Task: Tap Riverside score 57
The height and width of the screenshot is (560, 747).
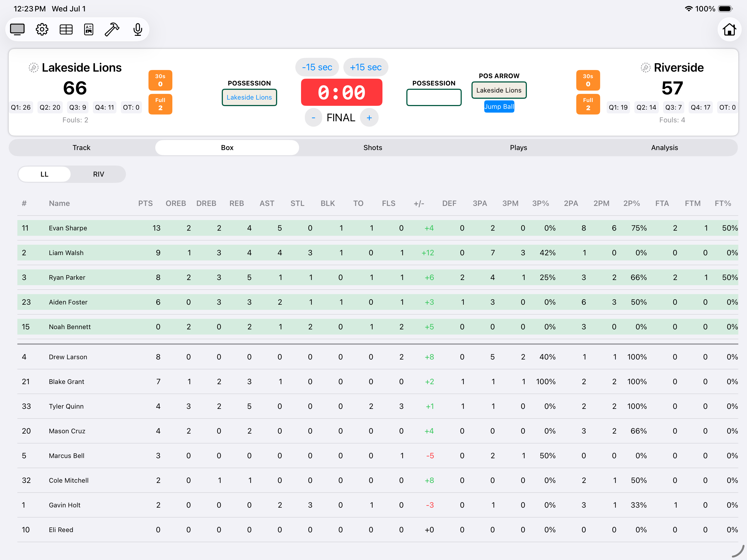Action: pos(672,88)
